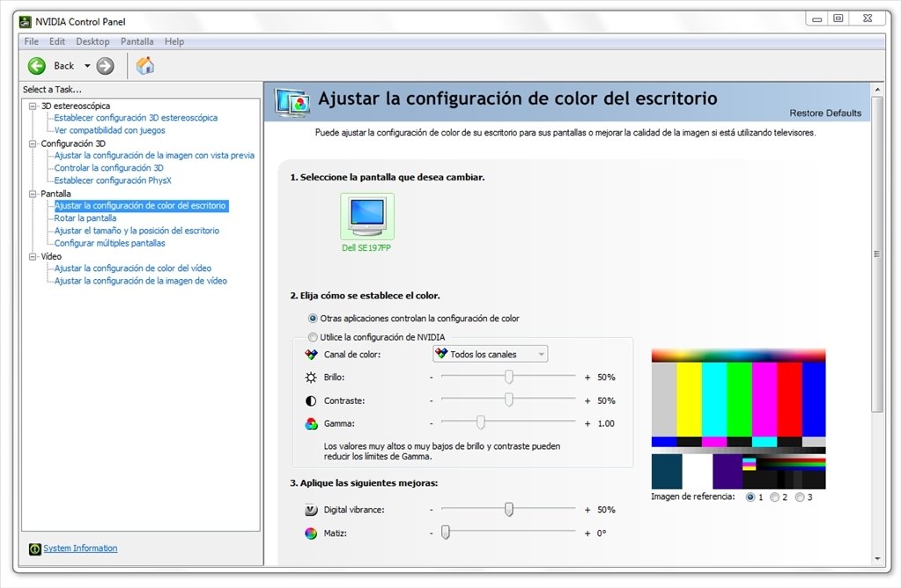Click the Contraste slider handle
901x588 pixels.
[508, 400]
